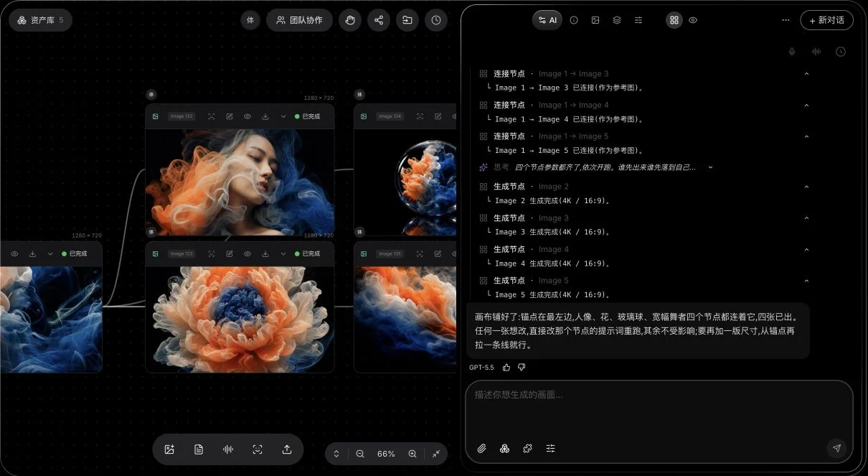
Task: Click the Image 132 node label
Action: (181, 116)
